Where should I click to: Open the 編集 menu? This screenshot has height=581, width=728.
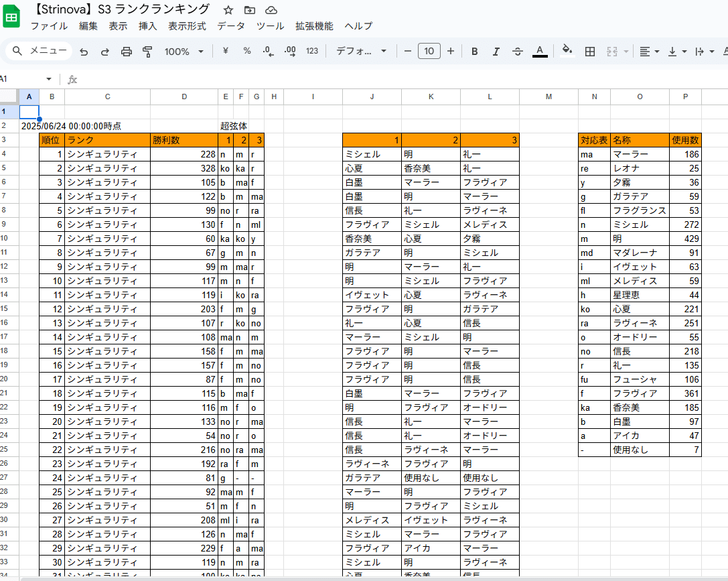[x=88, y=26]
